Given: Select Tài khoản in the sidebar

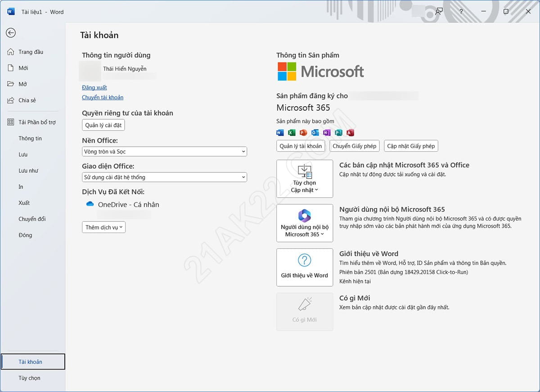Looking at the screenshot, I should click(x=33, y=362).
